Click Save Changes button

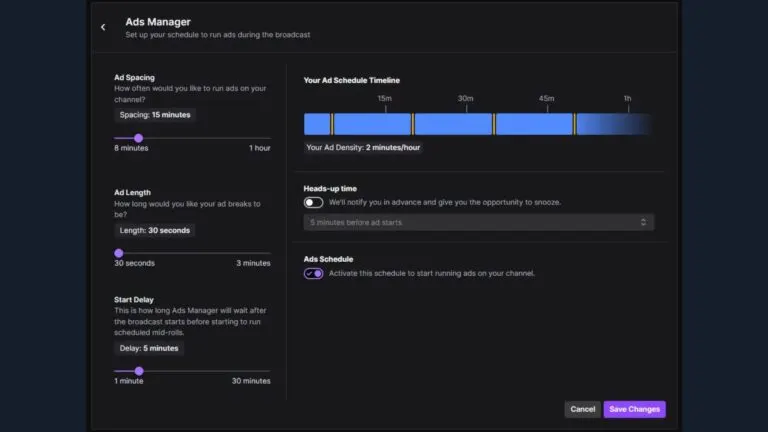[634, 409]
